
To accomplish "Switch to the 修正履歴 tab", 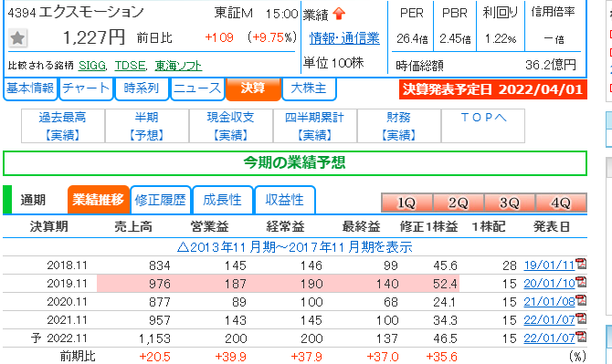I will pyautogui.click(x=161, y=200).
